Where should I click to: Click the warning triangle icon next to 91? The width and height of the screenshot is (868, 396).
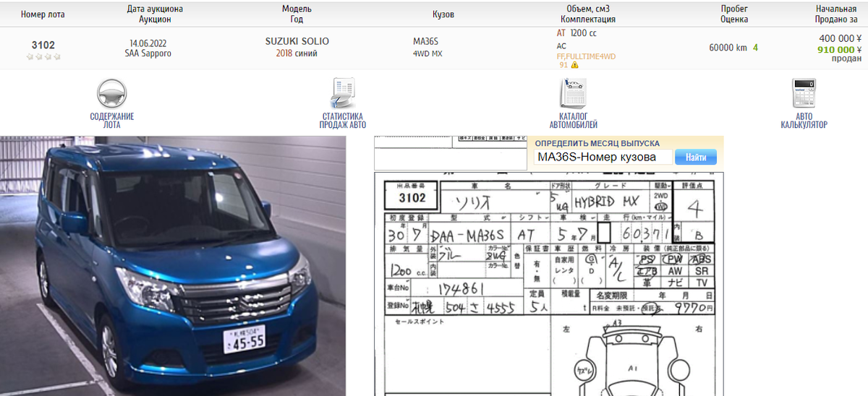tap(575, 65)
